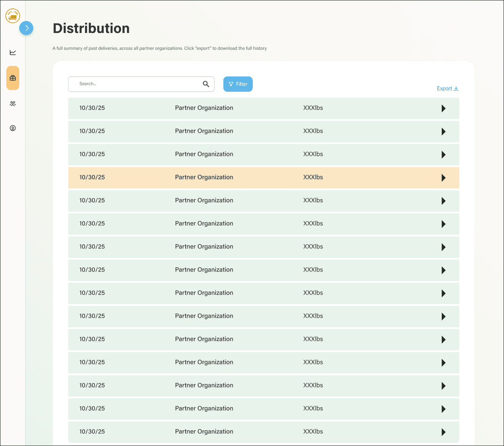Expand the second delivery row arrow

tap(444, 132)
